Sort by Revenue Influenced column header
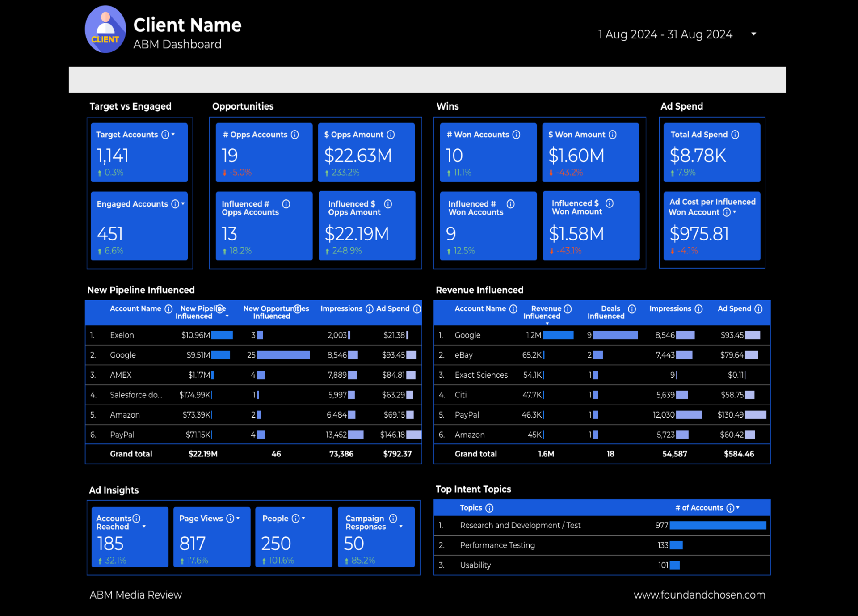This screenshot has height=616, width=858. point(542,312)
